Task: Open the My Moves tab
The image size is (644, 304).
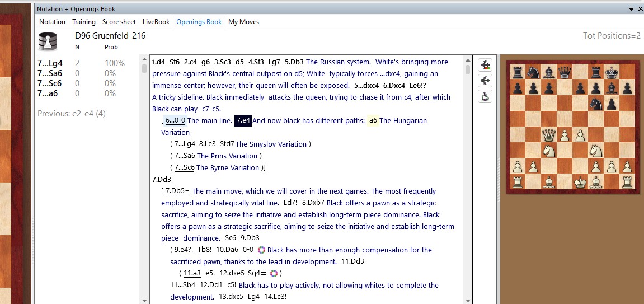Action: pos(243,22)
